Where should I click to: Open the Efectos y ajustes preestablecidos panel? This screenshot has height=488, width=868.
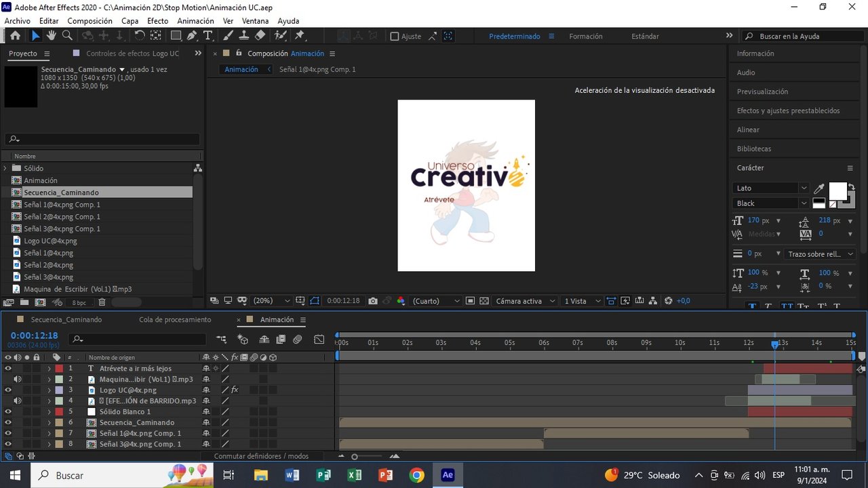pos(789,110)
